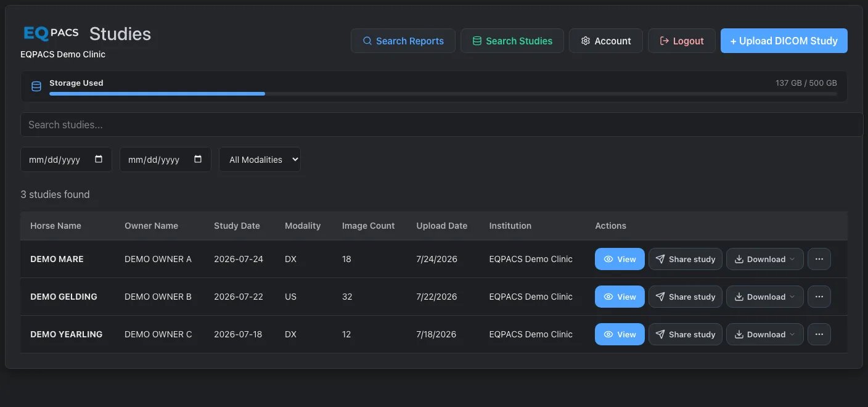Share the DEMO GELDING study

click(686, 297)
